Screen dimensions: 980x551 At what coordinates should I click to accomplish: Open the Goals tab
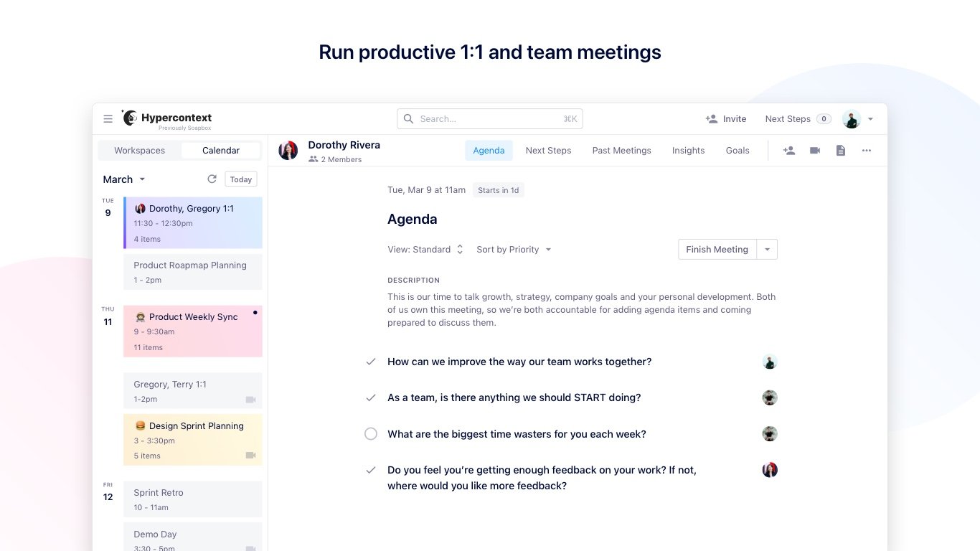[x=738, y=151]
